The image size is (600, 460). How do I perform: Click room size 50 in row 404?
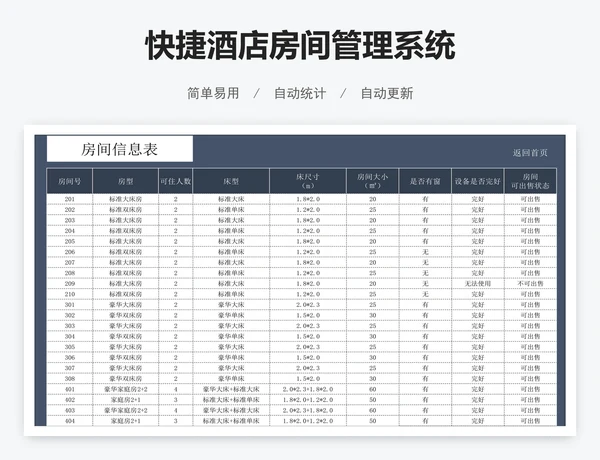[x=373, y=421]
